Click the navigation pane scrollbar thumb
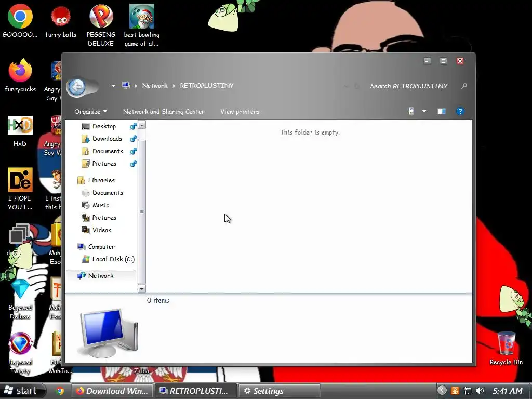The width and height of the screenshot is (532, 399). click(142, 212)
